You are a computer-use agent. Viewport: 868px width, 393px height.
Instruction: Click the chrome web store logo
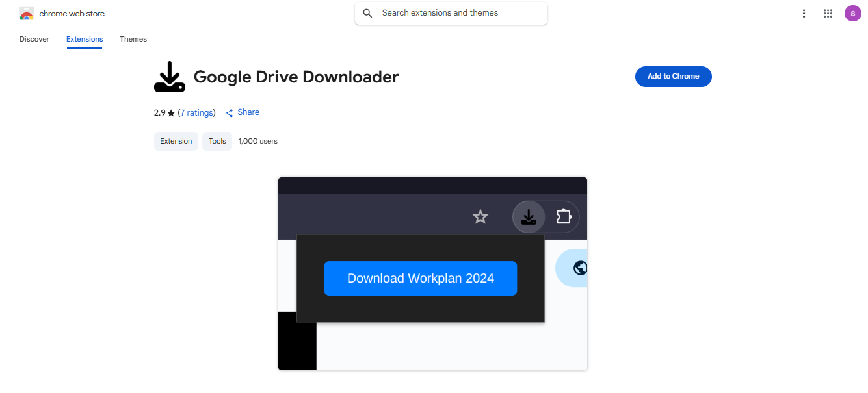(27, 13)
